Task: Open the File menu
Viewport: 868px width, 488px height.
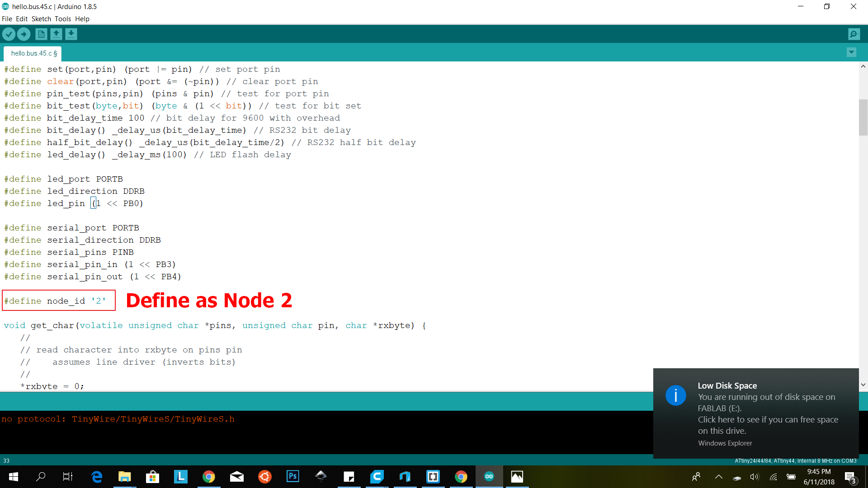Action: pyautogui.click(x=7, y=19)
